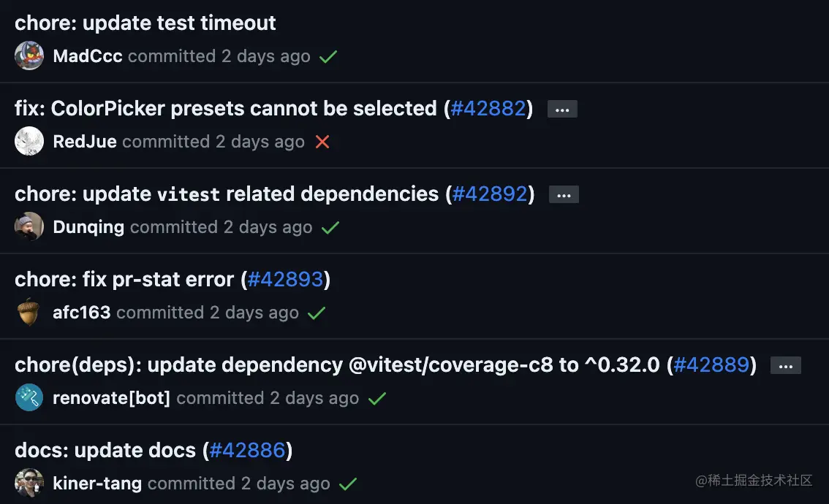829x504 pixels.
Task: Click Dunqing's avatar icon
Action: click(29, 226)
